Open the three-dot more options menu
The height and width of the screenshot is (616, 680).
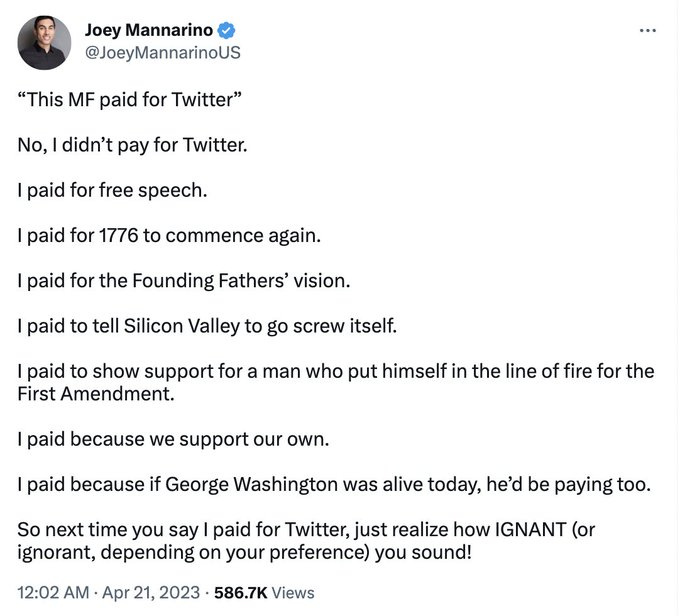coord(648,29)
